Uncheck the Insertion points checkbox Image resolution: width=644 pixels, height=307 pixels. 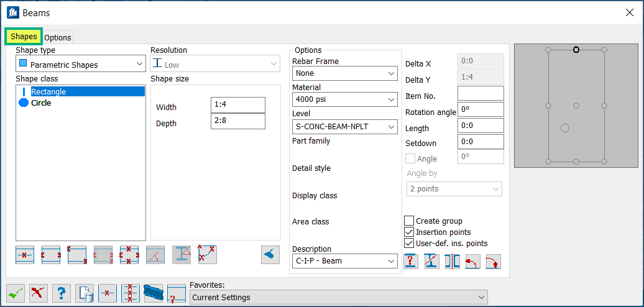[409, 232]
